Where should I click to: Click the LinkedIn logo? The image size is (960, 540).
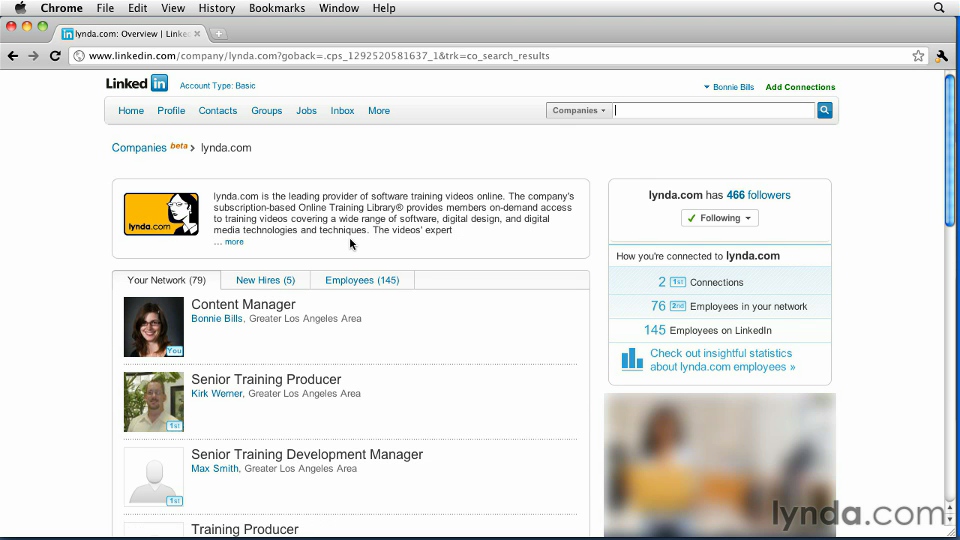[x=137, y=83]
